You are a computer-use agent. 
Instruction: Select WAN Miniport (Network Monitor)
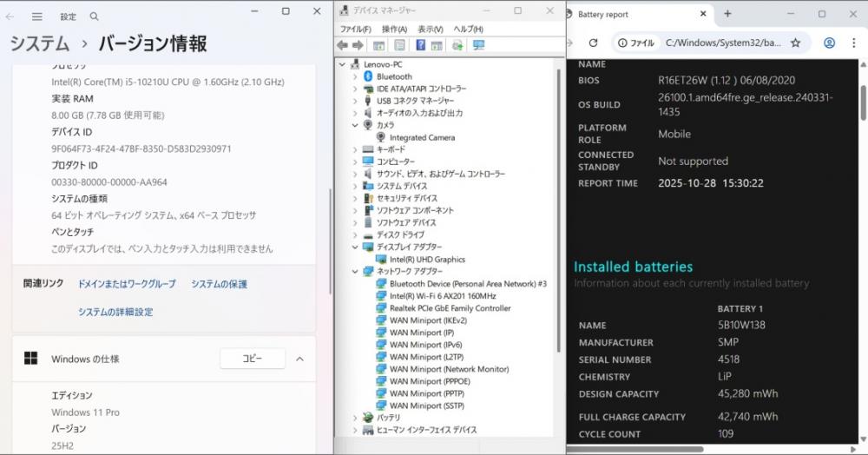449,369
